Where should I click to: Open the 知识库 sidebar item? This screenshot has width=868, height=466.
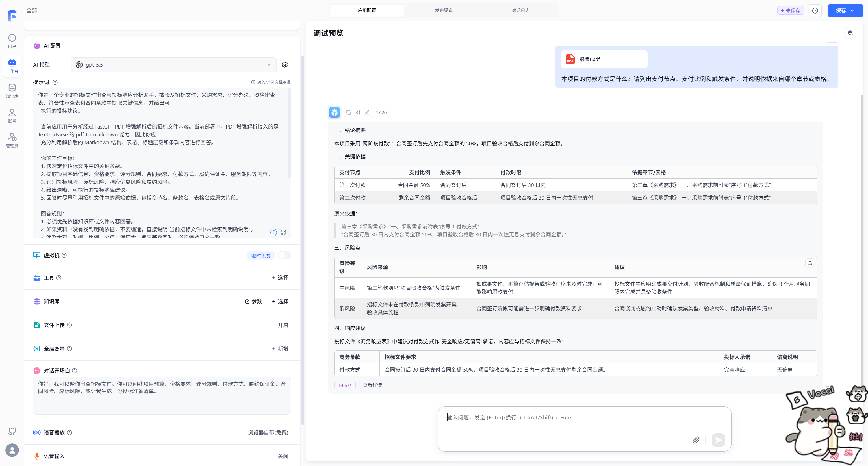click(12, 91)
